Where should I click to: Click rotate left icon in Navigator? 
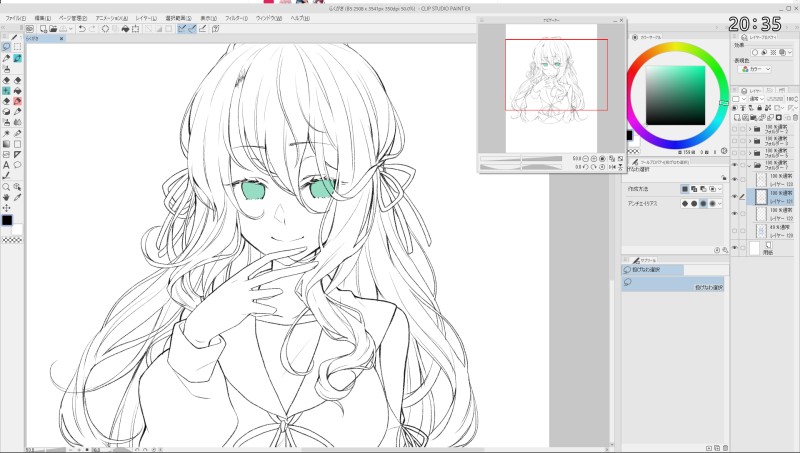click(x=585, y=167)
